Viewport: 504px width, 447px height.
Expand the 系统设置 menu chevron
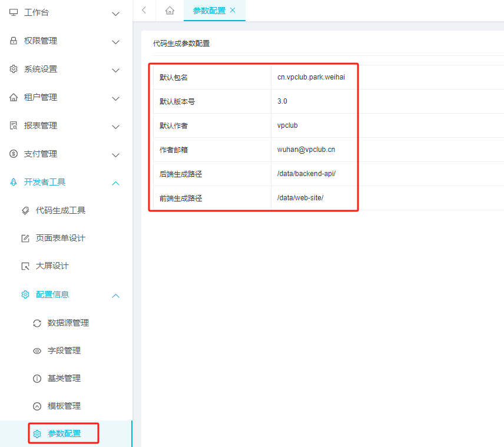pyautogui.click(x=116, y=71)
